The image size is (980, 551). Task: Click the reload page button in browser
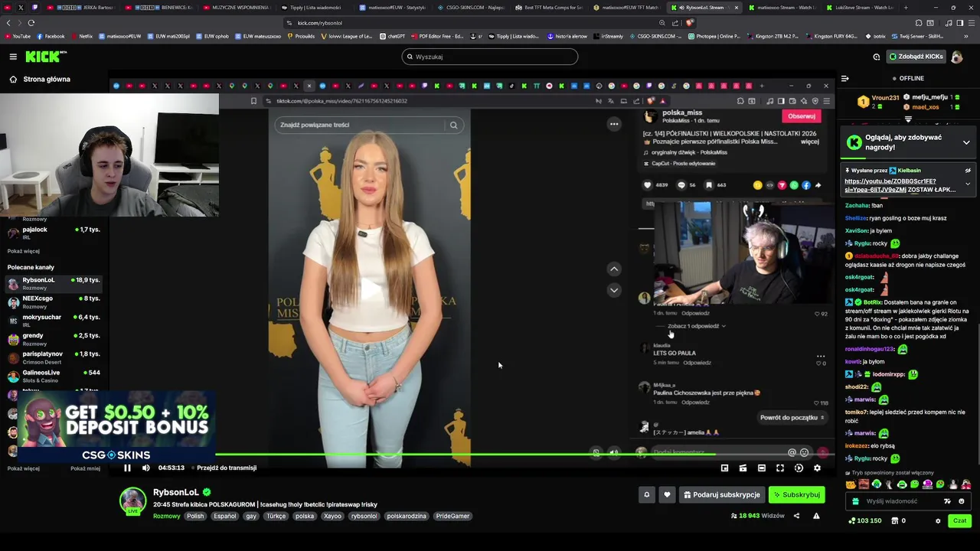pyautogui.click(x=31, y=23)
